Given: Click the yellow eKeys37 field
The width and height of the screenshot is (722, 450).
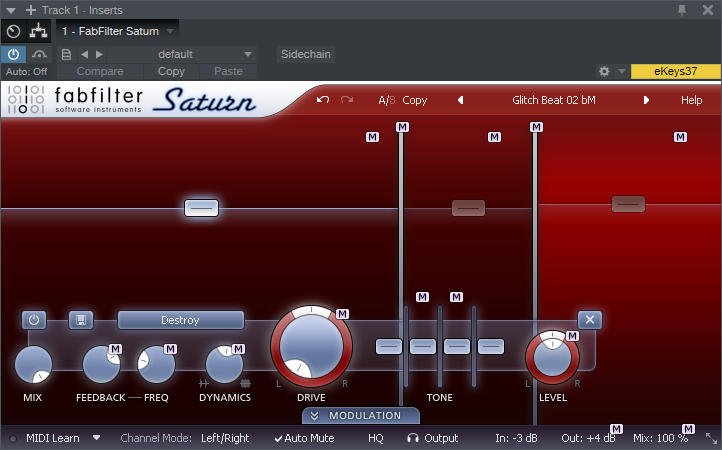Looking at the screenshot, I should [x=675, y=71].
